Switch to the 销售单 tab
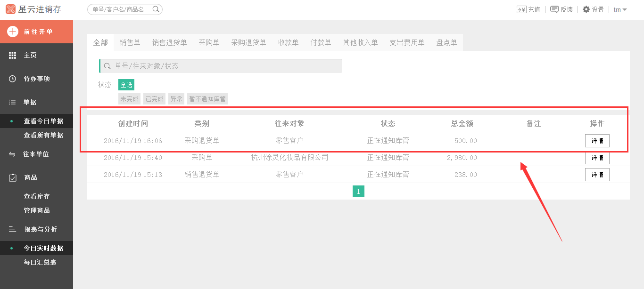The width and height of the screenshot is (644, 289). coord(130,42)
